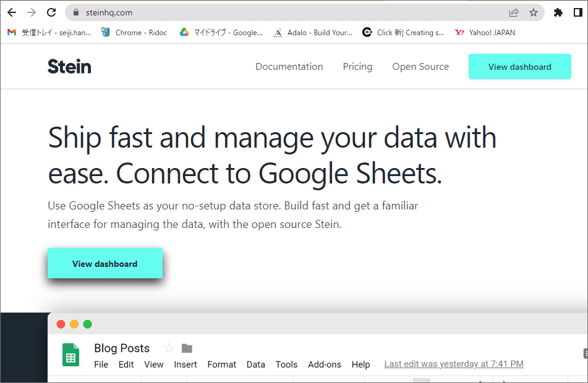Viewport: 588px width, 383px height.
Task: Open the Yahoo! JAPAN bookmark
Action: point(485,32)
